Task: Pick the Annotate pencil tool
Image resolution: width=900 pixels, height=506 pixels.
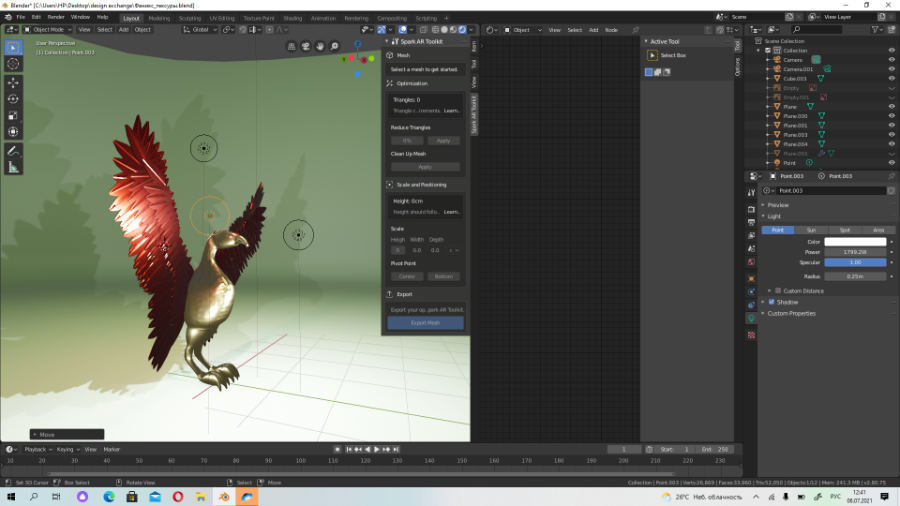Action: (x=13, y=151)
